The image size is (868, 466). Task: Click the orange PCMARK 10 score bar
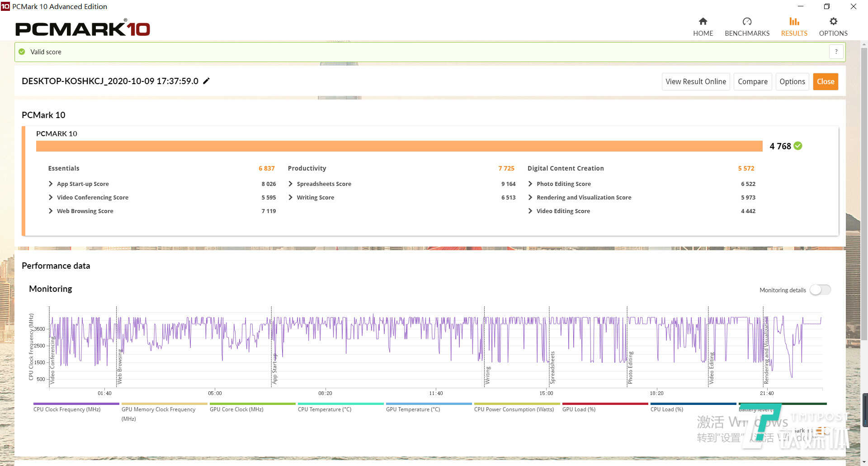399,146
